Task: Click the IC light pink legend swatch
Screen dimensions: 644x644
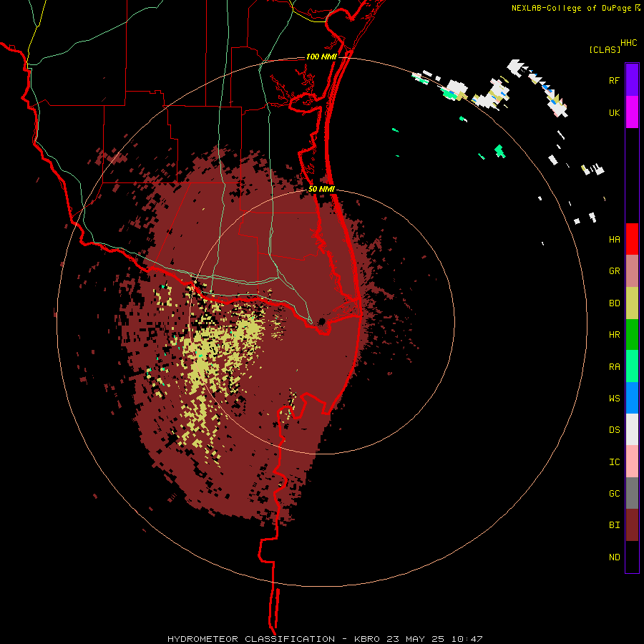Action: click(632, 462)
